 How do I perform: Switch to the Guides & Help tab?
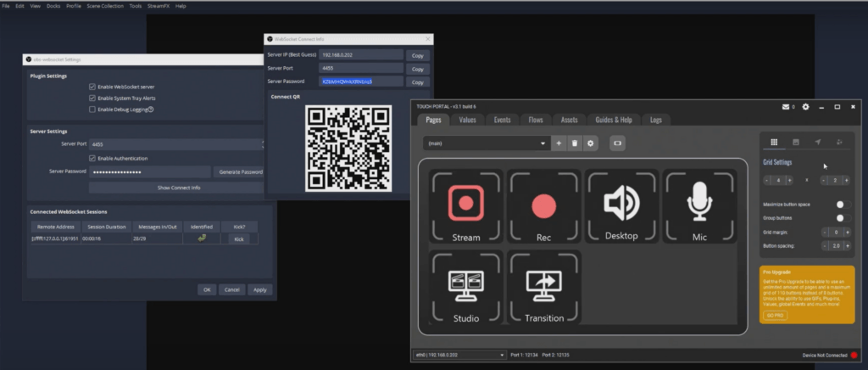click(614, 120)
